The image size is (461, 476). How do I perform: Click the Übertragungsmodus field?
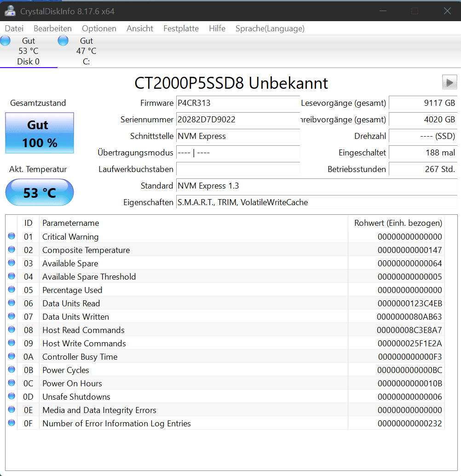(x=238, y=153)
